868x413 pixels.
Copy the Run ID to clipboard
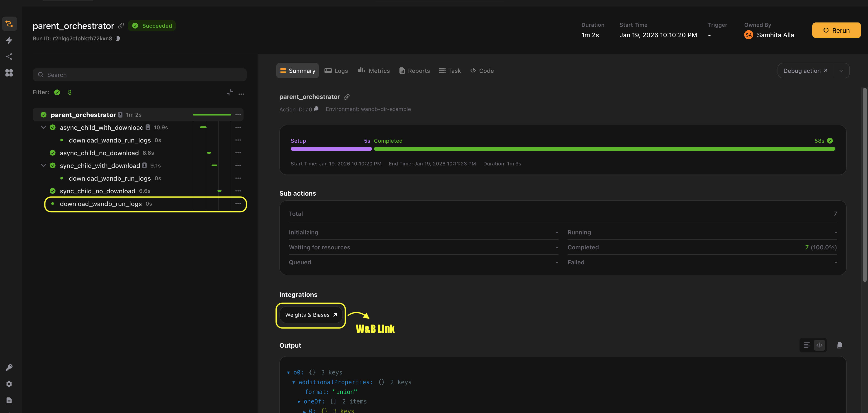118,38
